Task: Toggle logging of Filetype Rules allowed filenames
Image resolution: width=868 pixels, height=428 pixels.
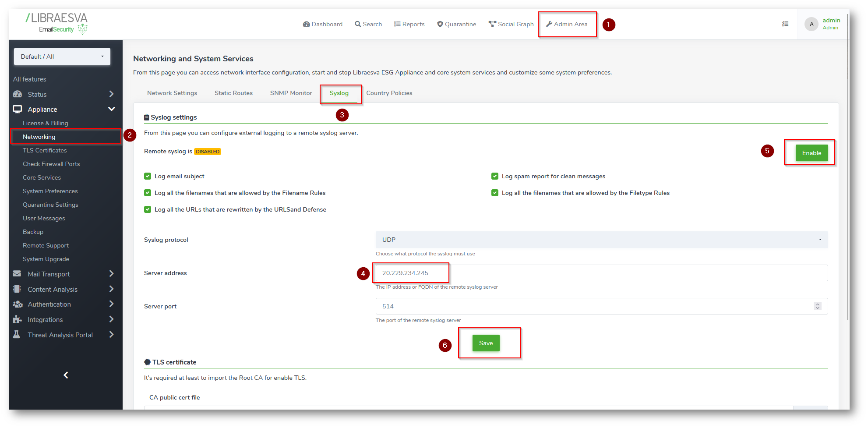Action: [495, 193]
